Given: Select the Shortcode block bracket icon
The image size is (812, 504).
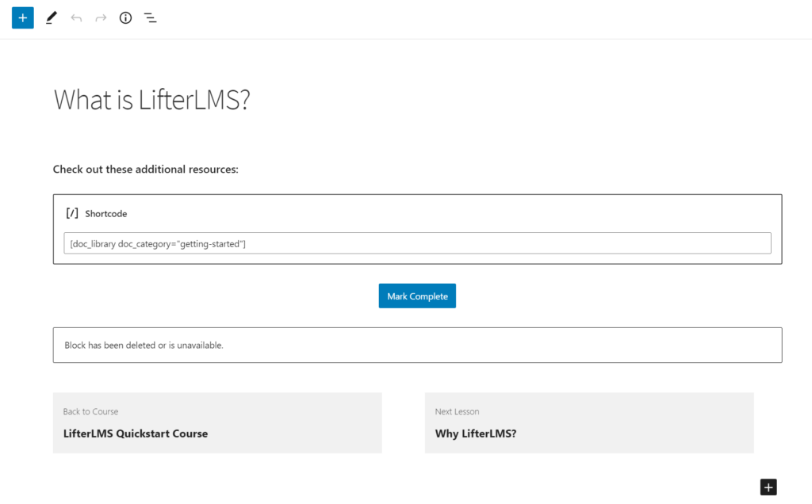Looking at the screenshot, I should point(72,213).
